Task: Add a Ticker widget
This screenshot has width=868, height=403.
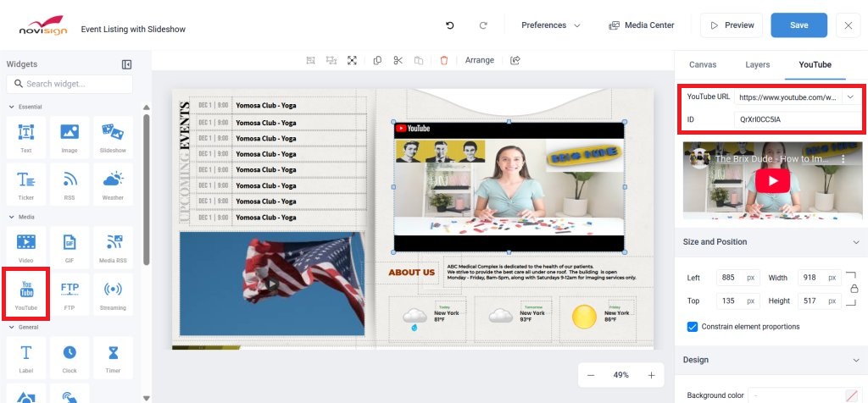Action: (26, 185)
